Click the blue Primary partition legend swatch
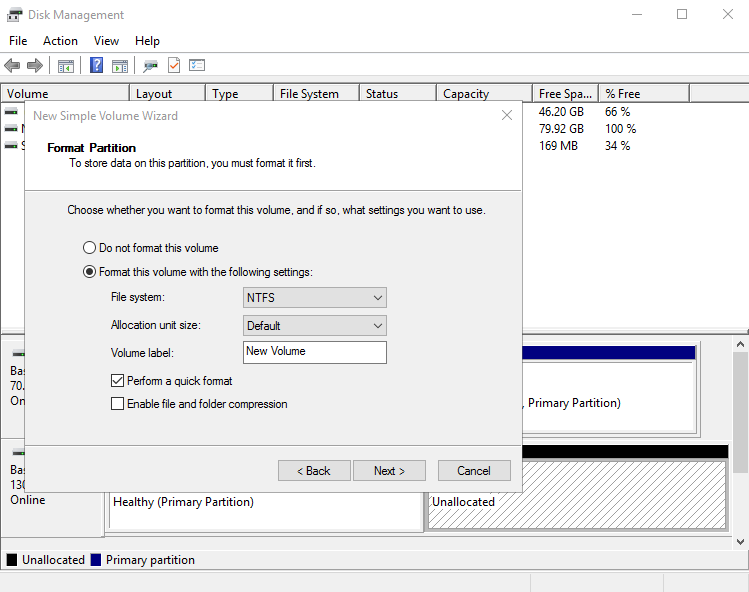The image size is (749, 592). tap(96, 560)
